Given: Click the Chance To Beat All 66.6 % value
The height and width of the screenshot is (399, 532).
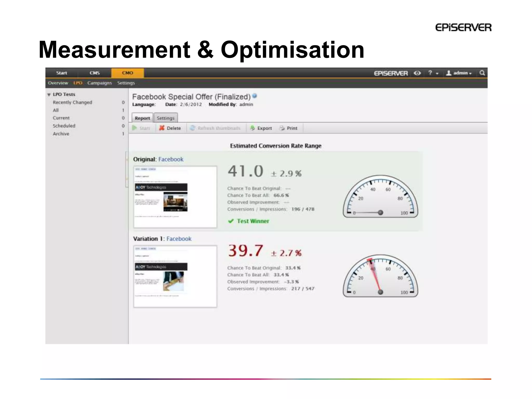Looking at the screenshot, I should point(281,195).
